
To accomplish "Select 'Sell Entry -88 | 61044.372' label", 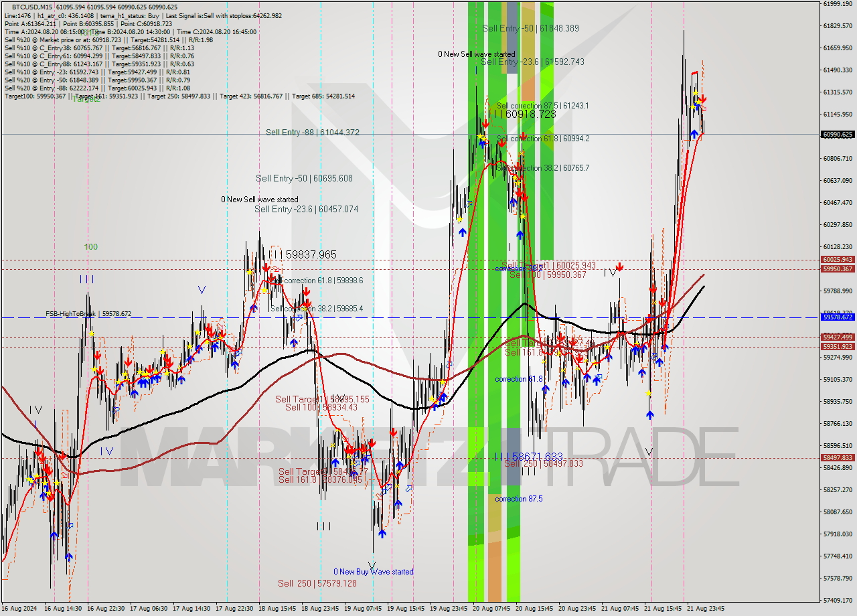I will point(313,133).
